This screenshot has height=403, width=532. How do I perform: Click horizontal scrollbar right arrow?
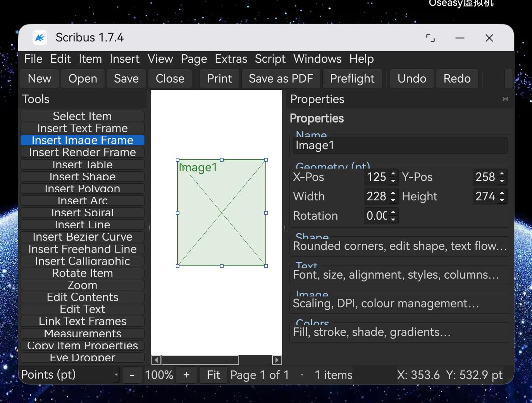coord(277,360)
